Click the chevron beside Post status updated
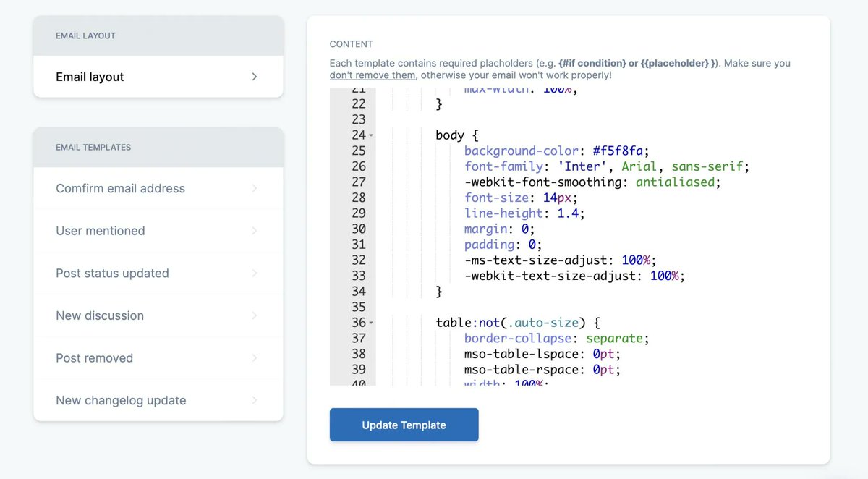 [x=255, y=274]
